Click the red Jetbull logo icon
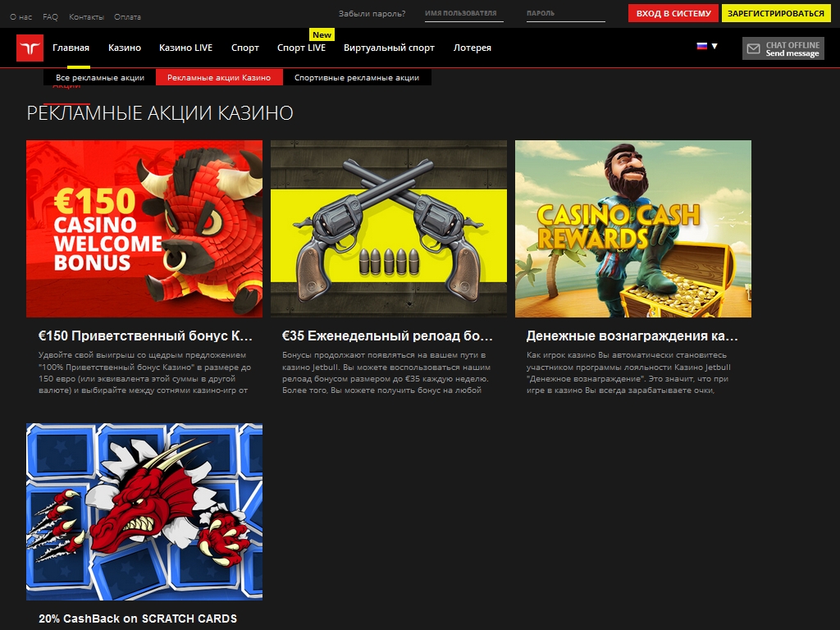 click(x=30, y=48)
